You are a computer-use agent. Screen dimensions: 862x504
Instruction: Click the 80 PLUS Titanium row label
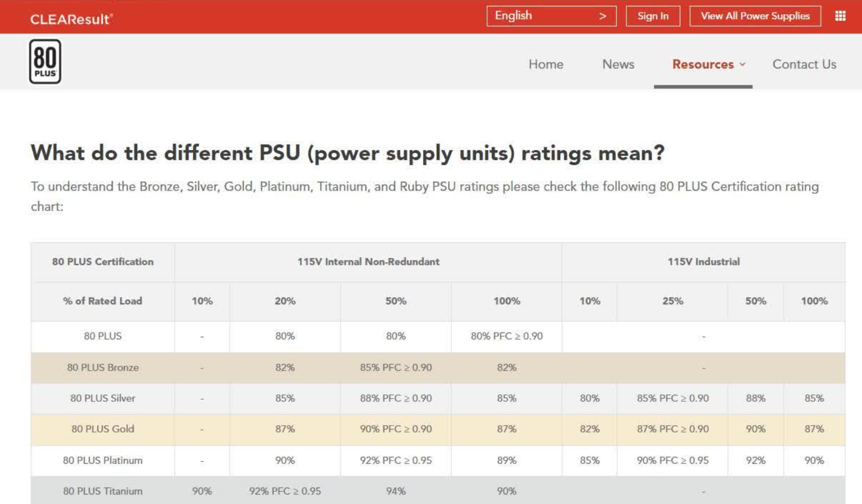pos(103,491)
